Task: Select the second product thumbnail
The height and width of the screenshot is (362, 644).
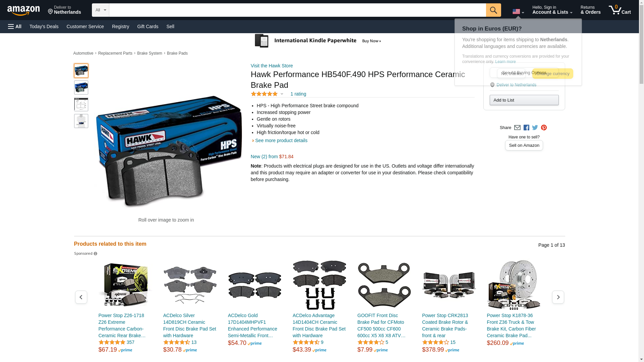Action: coord(81,87)
